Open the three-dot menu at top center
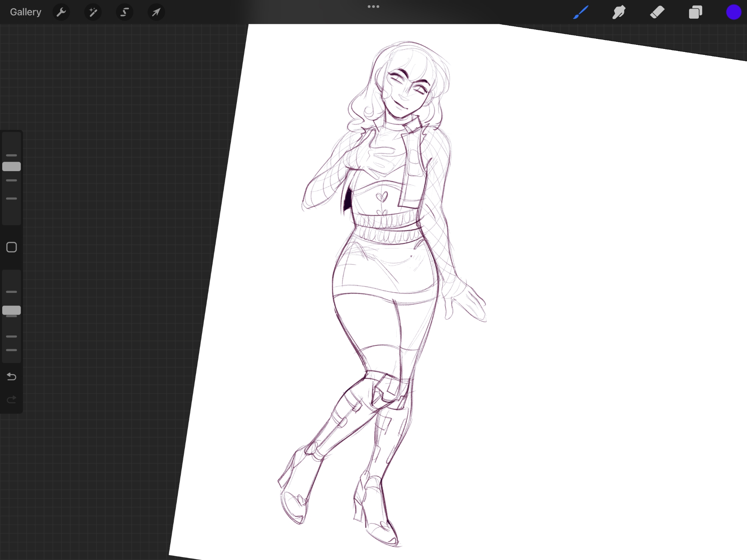The height and width of the screenshot is (560, 747). [x=373, y=7]
